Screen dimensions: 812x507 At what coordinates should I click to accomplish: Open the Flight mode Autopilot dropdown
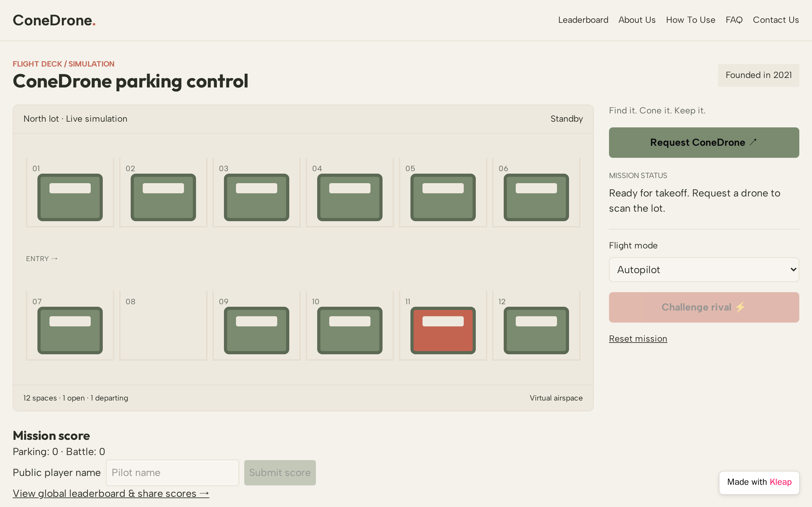pyautogui.click(x=704, y=270)
